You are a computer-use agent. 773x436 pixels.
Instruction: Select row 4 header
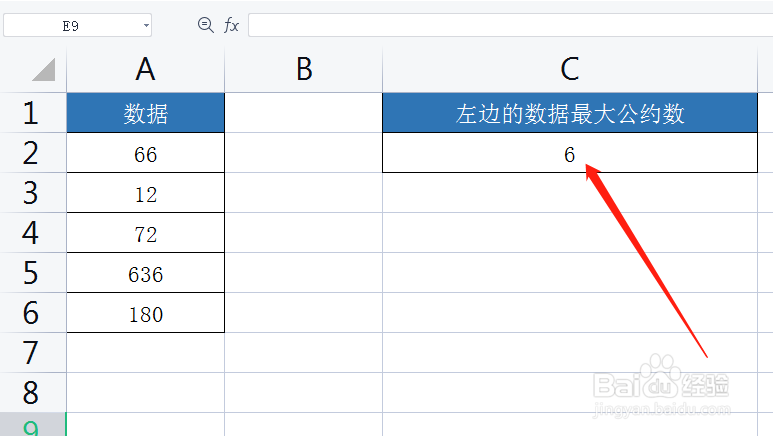pos(32,233)
